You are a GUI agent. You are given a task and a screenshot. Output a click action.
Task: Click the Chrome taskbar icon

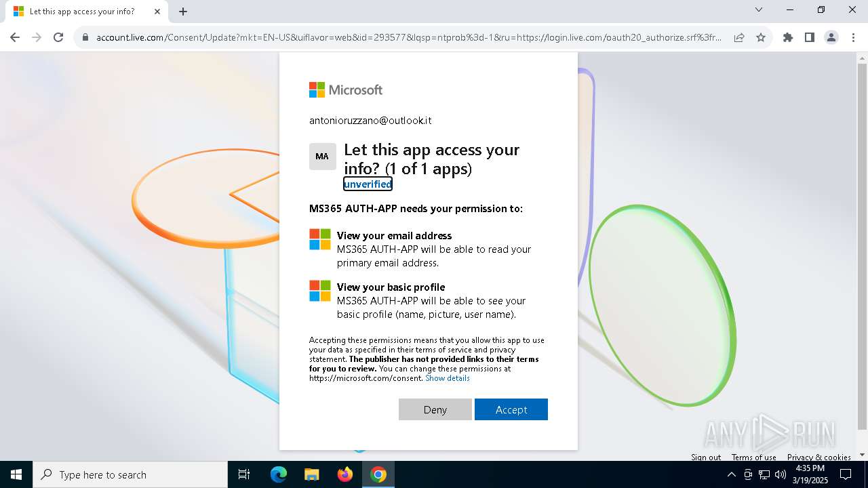378,474
